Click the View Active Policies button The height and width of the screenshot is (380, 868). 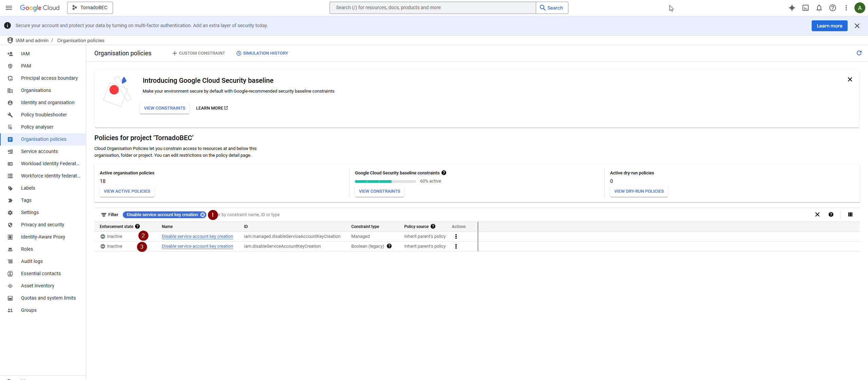coord(127,191)
